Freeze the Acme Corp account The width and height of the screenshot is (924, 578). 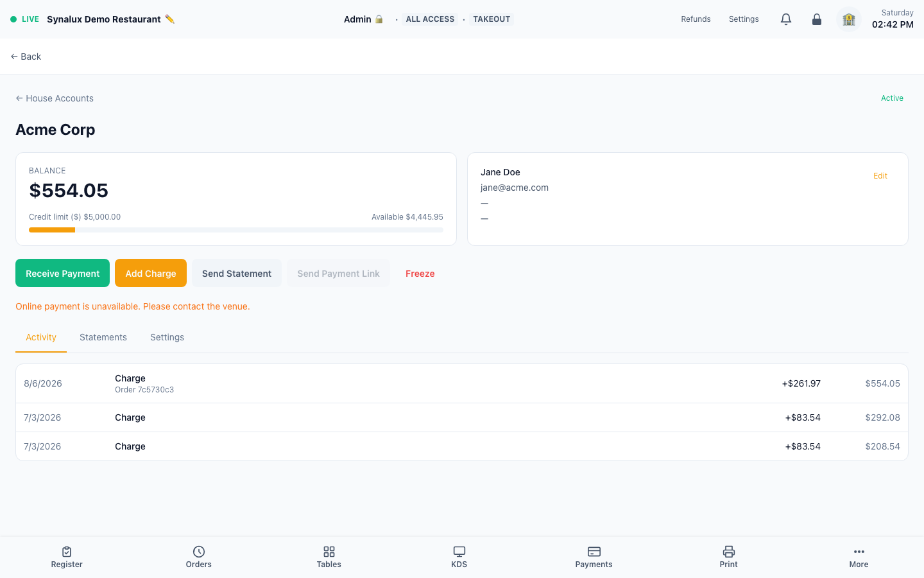(420, 274)
